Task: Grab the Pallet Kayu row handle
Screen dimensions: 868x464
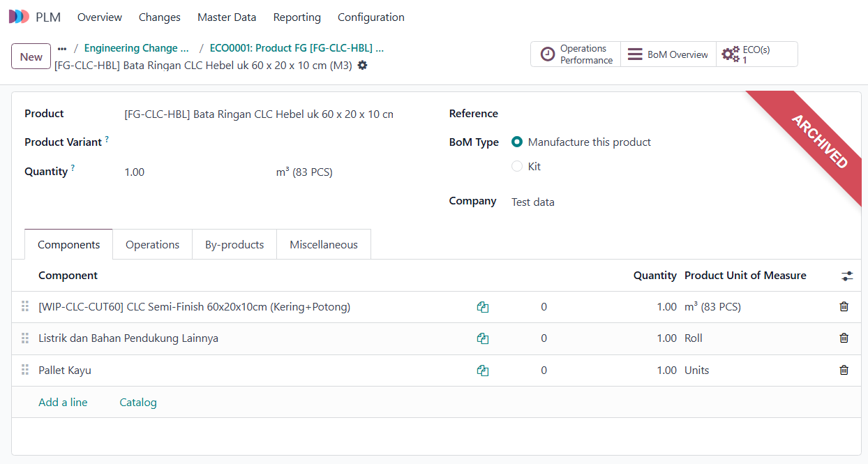Action: [25, 371]
